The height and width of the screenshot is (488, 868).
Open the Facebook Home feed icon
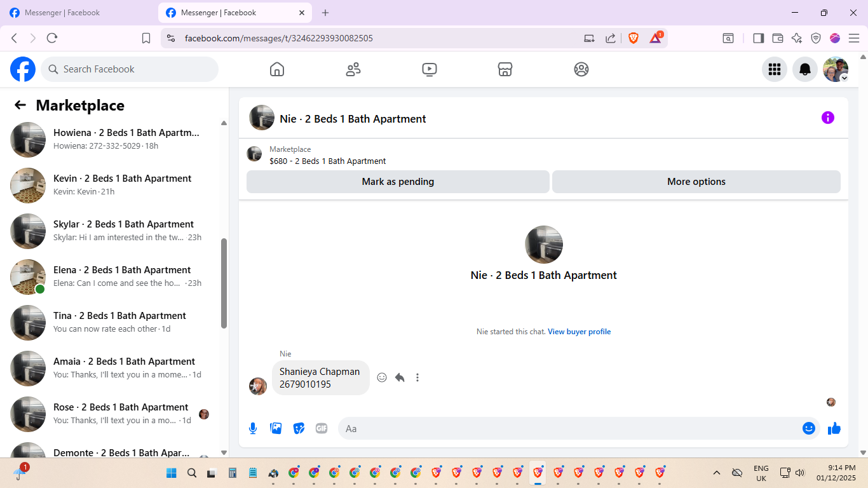277,69
